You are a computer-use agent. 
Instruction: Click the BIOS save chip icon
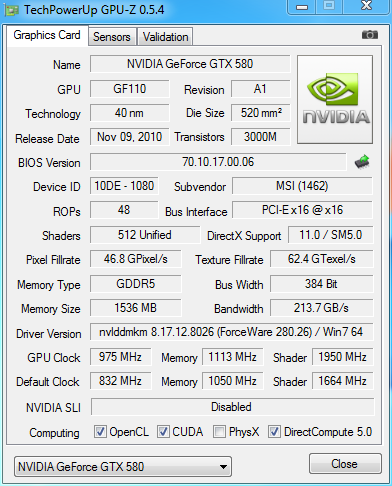pyautogui.click(x=362, y=162)
